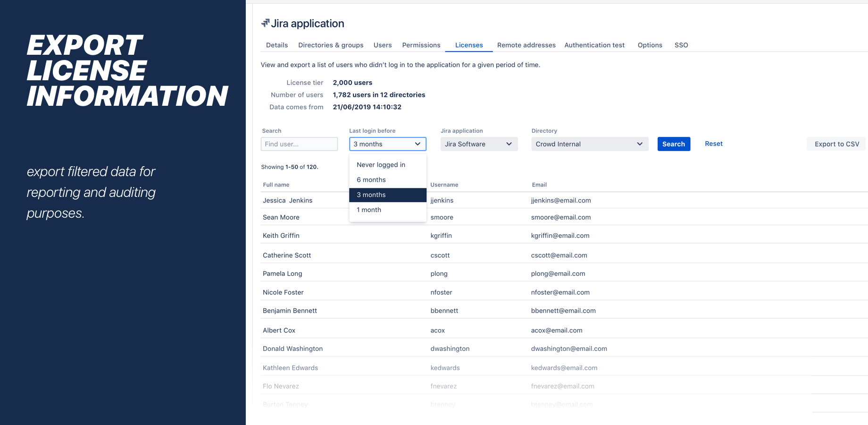868x425 pixels.
Task: Click username smoore
Action: (x=442, y=217)
